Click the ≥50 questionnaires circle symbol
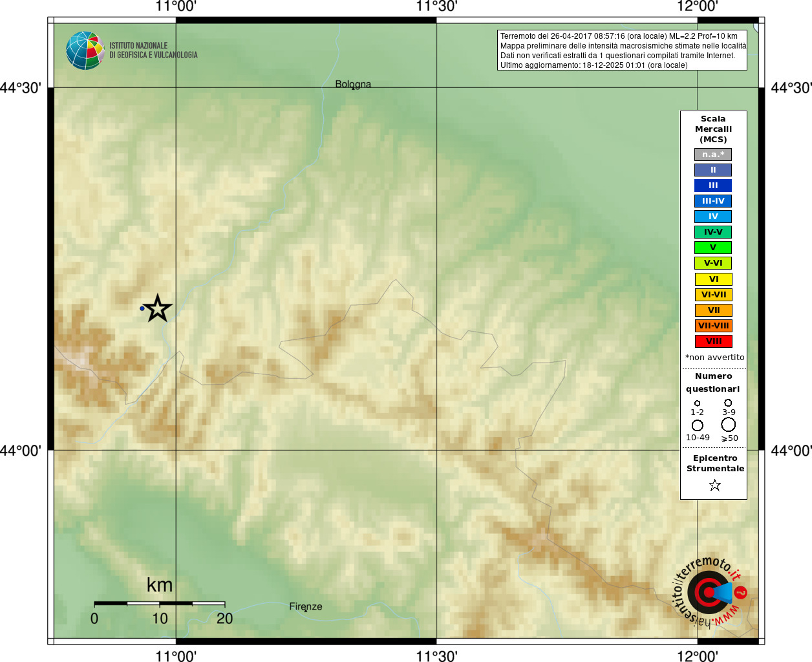The width and height of the screenshot is (812, 662). tap(729, 425)
